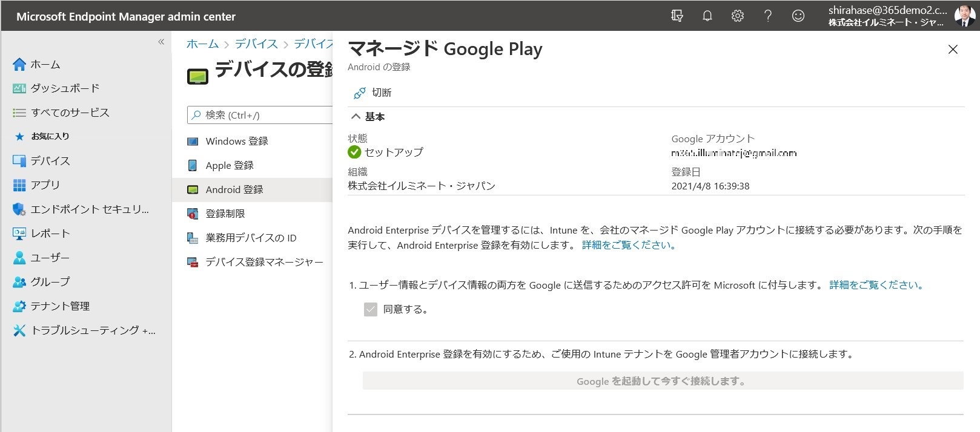This screenshot has height=432, width=980.
Task: Click organization name 株式会社イルミネート・ジャパン in panel
Action: [x=422, y=186]
